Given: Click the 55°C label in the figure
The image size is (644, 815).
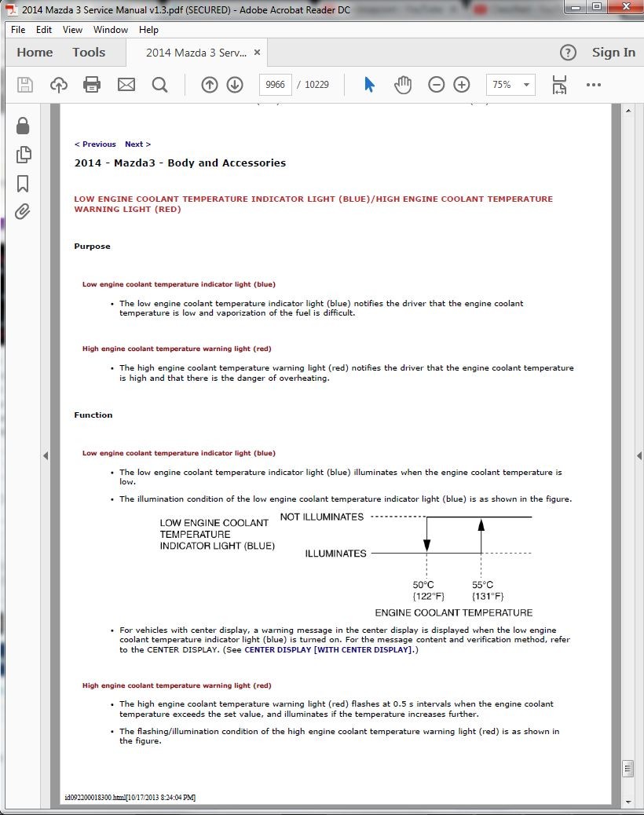Looking at the screenshot, I should coord(482,585).
